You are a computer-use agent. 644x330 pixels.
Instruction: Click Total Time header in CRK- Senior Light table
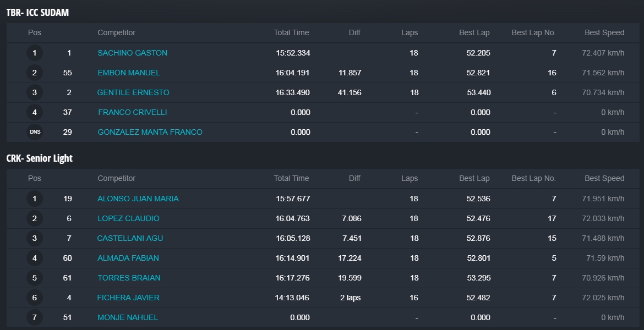291,178
